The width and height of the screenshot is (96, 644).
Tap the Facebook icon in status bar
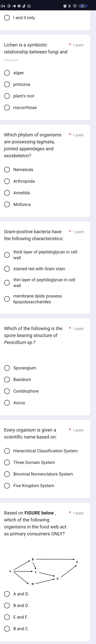click(x=19, y=6)
